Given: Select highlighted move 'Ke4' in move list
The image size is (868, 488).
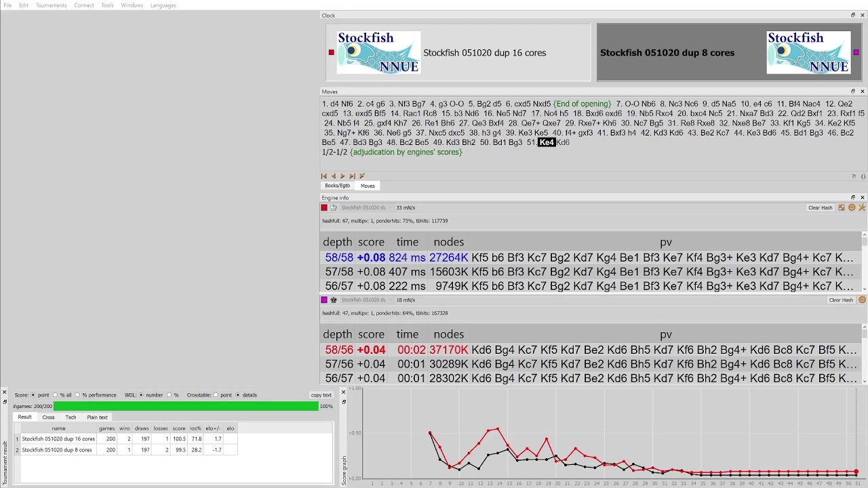Looking at the screenshot, I should (547, 142).
